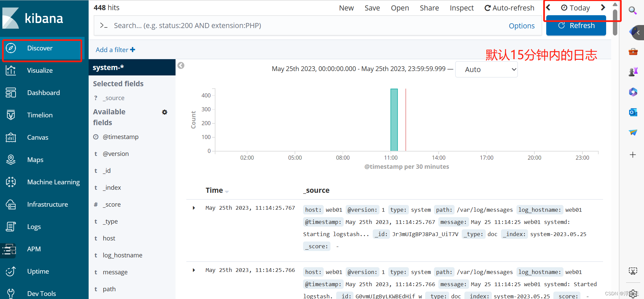Click the _source column header
Image resolution: width=644 pixels, height=299 pixels.
(x=316, y=190)
